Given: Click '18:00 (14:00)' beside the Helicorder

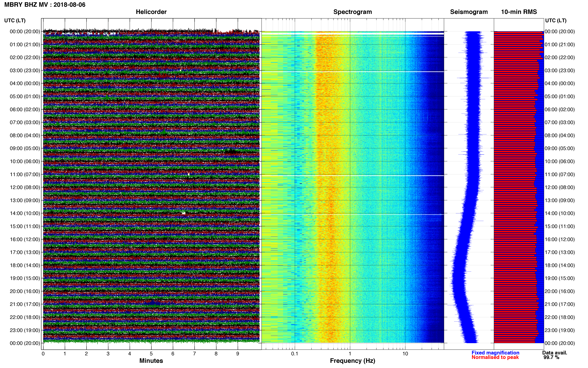Looking at the screenshot, I should point(25,265).
